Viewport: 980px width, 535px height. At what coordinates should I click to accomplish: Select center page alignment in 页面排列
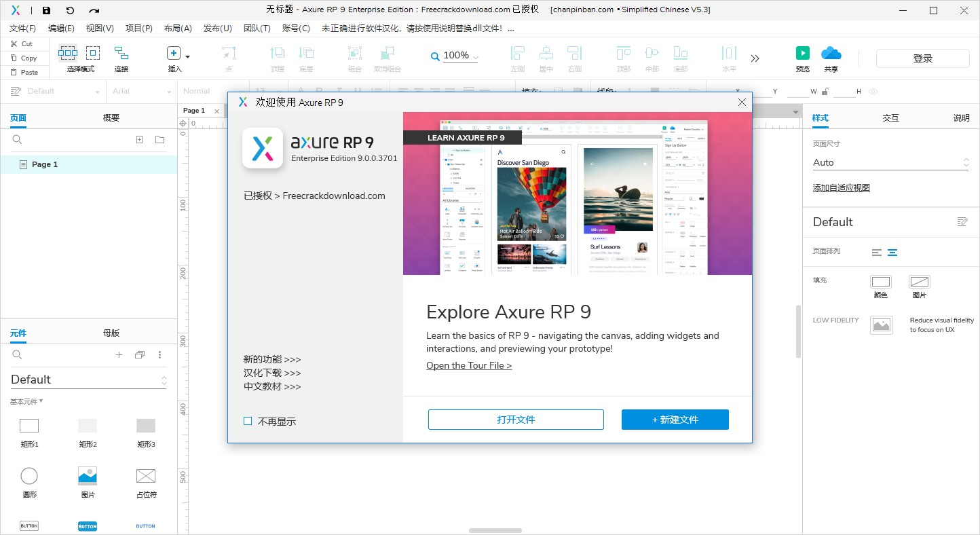click(x=892, y=253)
